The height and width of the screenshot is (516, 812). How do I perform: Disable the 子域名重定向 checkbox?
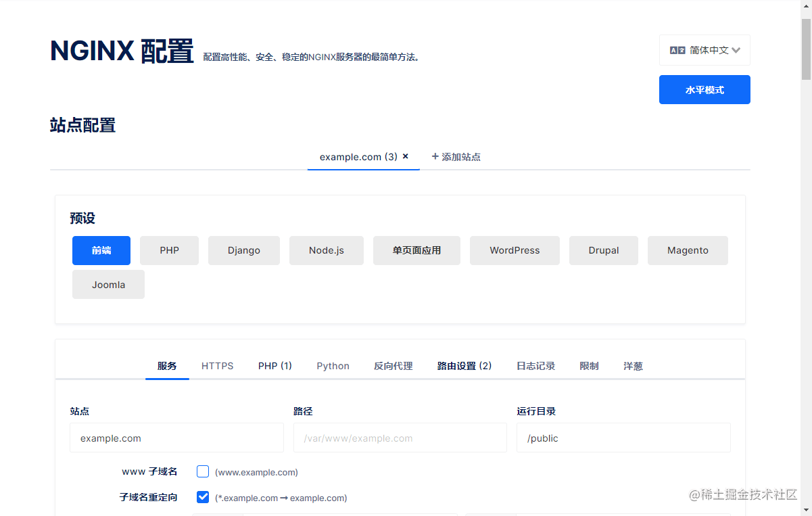[203, 497]
